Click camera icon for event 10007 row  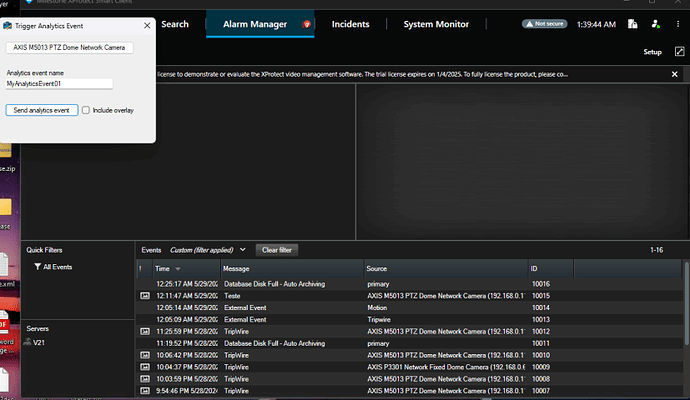(x=145, y=391)
